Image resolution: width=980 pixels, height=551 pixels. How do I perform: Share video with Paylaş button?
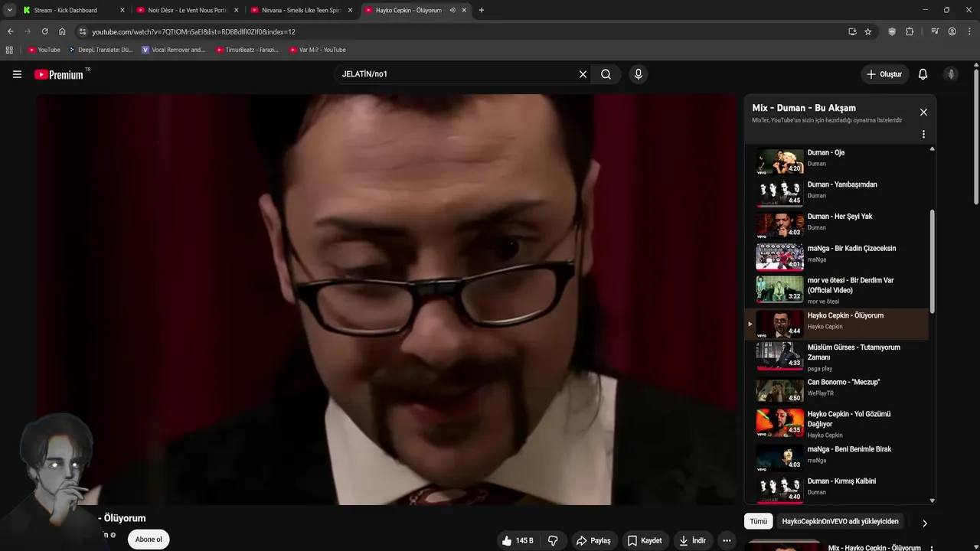tap(593, 540)
